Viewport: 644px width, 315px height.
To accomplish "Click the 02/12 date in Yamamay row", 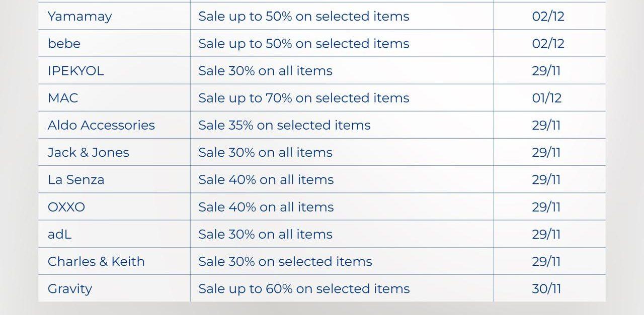I will 548,16.
